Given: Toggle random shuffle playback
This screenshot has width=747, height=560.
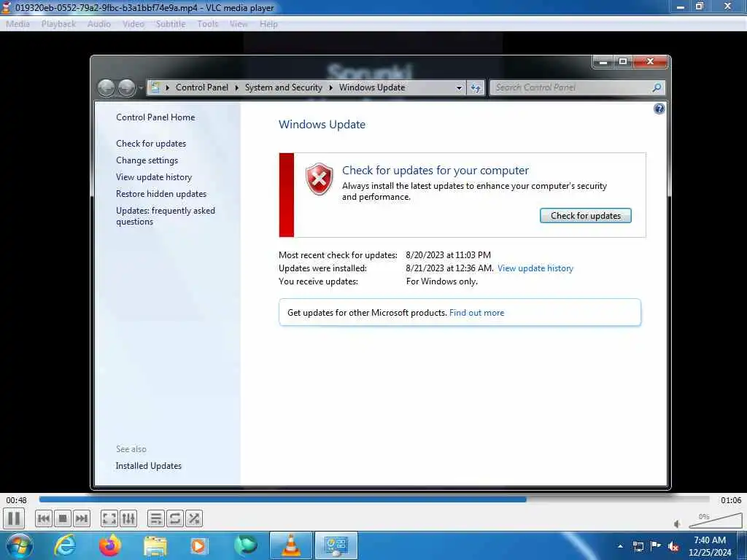Looking at the screenshot, I should tap(194, 518).
